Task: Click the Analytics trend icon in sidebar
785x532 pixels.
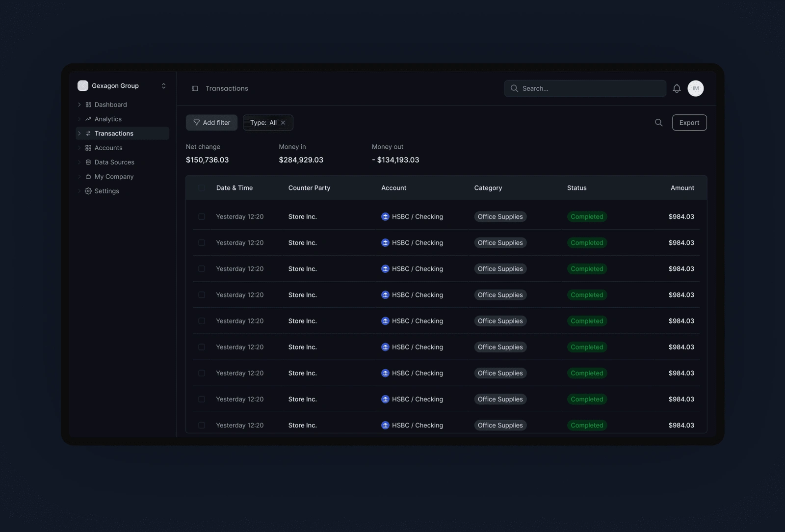Action: (88, 119)
